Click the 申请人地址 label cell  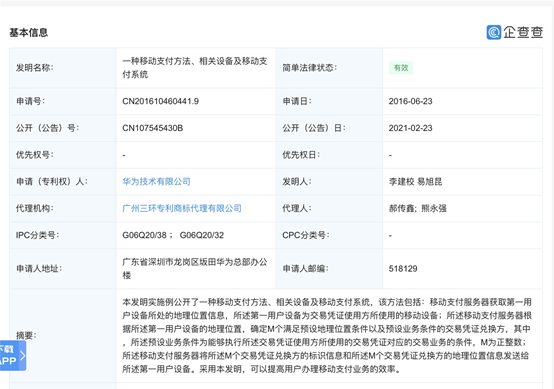(63, 269)
